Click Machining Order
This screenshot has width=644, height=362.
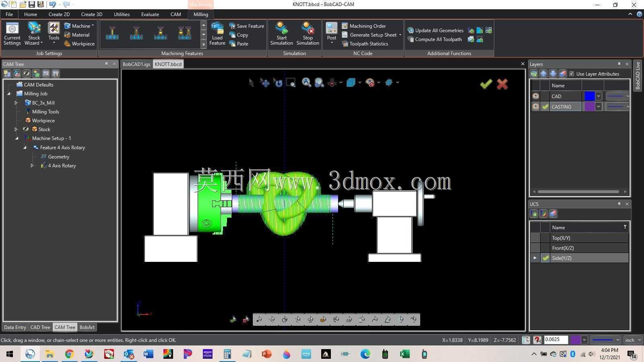tap(364, 26)
